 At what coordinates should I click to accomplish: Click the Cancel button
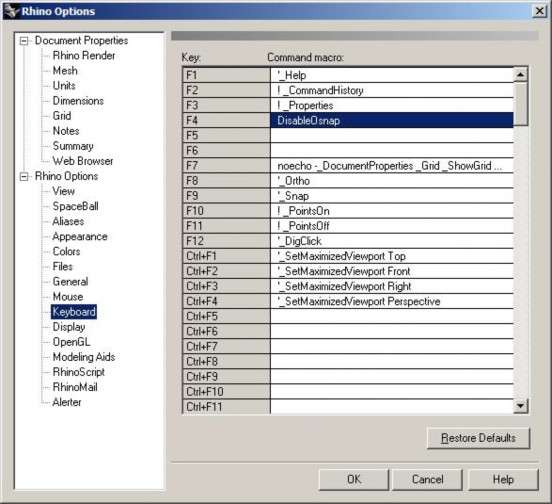[x=427, y=479]
